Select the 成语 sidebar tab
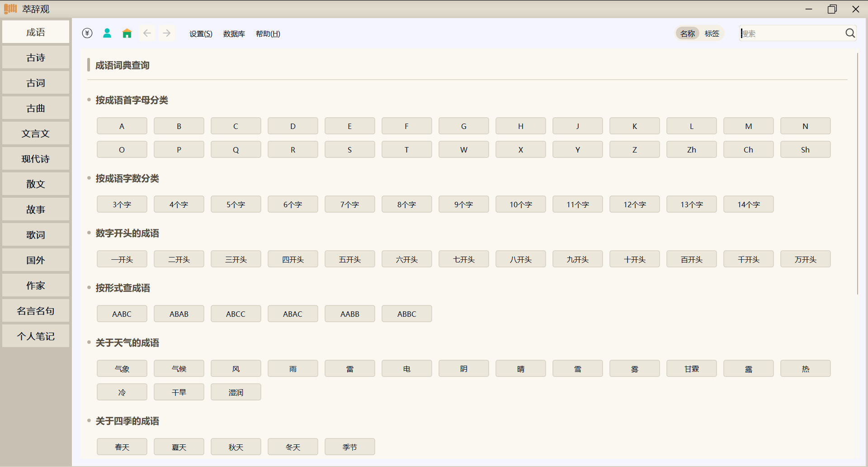Screen dimensions: 868x467 click(36, 32)
